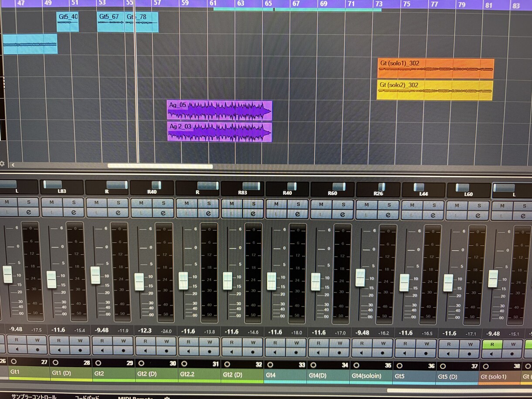Solo the Gt2 channel
The width and height of the screenshot is (532, 399).
pos(119,203)
